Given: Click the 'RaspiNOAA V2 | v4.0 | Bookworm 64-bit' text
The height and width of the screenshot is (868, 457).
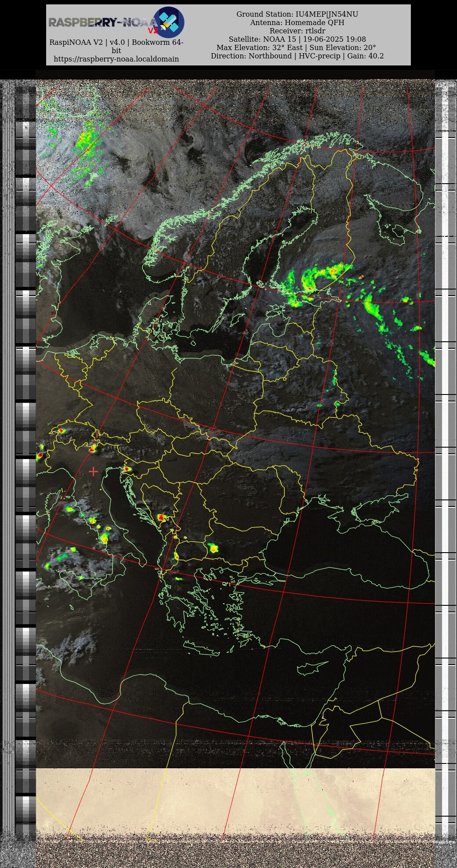Looking at the screenshot, I should (116, 47).
